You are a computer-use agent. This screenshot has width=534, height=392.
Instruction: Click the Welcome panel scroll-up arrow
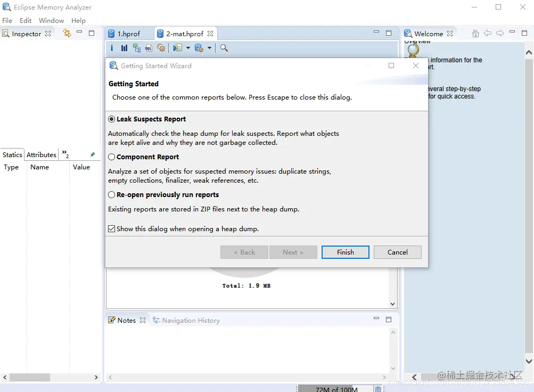tap(529, 52)
